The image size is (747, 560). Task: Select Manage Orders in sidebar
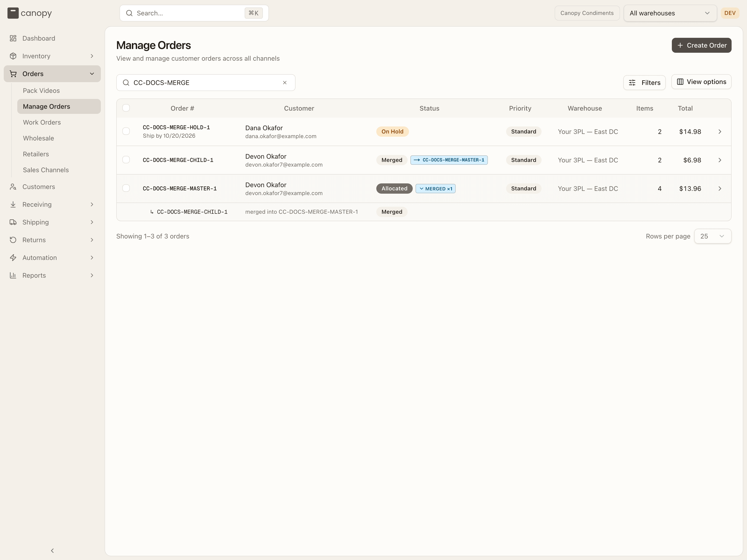click(59, 106)
